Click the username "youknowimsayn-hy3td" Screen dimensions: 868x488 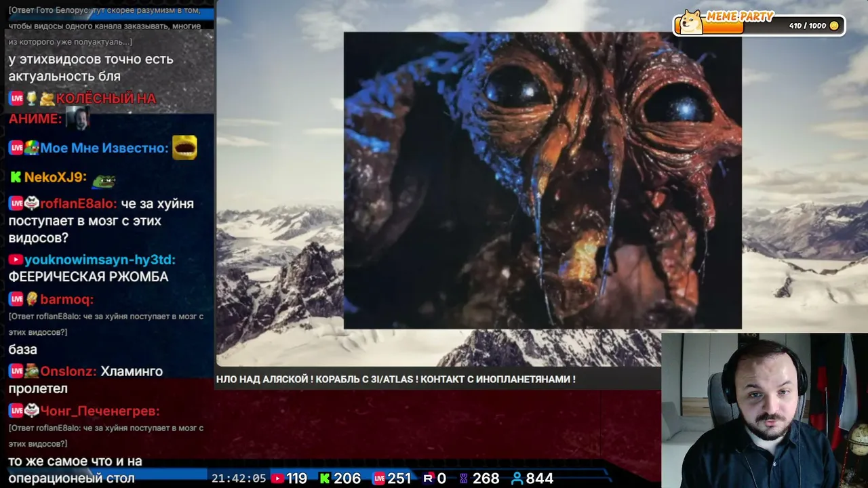click(x=100, y=260)
